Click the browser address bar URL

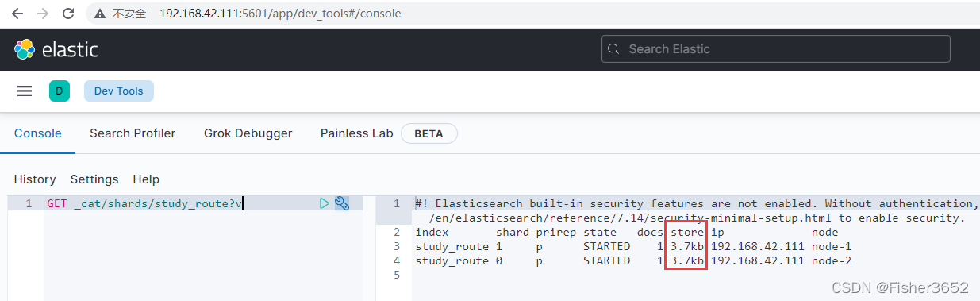(280, 14)
